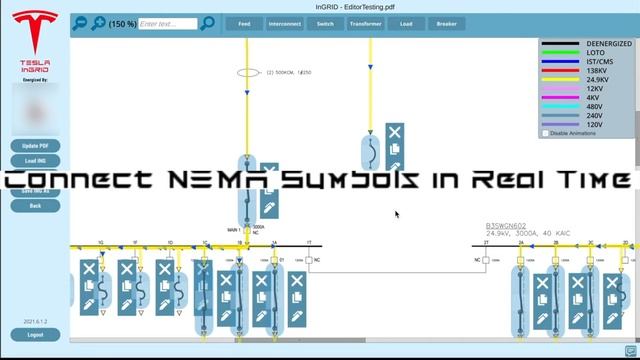Click the red 138KV legend swatch
Screen dimensions: 640x360
click(560, 70)
